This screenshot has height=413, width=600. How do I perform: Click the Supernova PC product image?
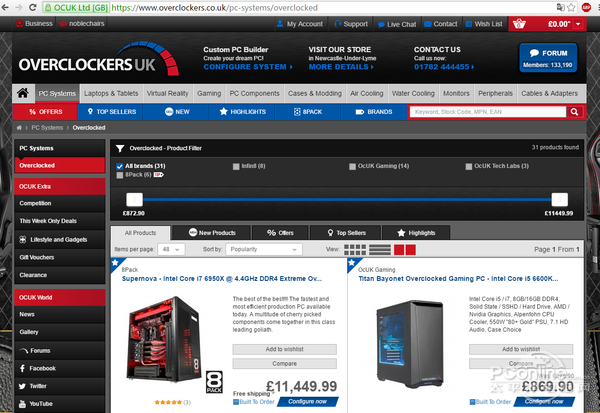pyautogui.click(x=163, y=340)
